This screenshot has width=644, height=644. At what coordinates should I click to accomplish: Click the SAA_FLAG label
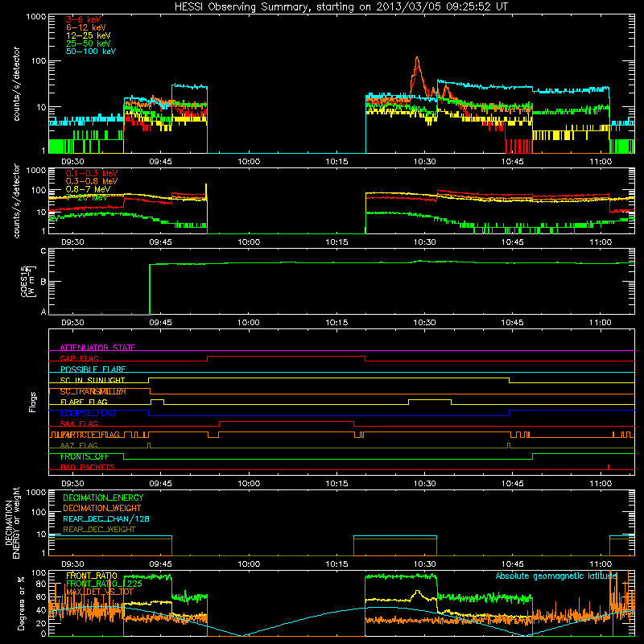[x=79, y=423]
